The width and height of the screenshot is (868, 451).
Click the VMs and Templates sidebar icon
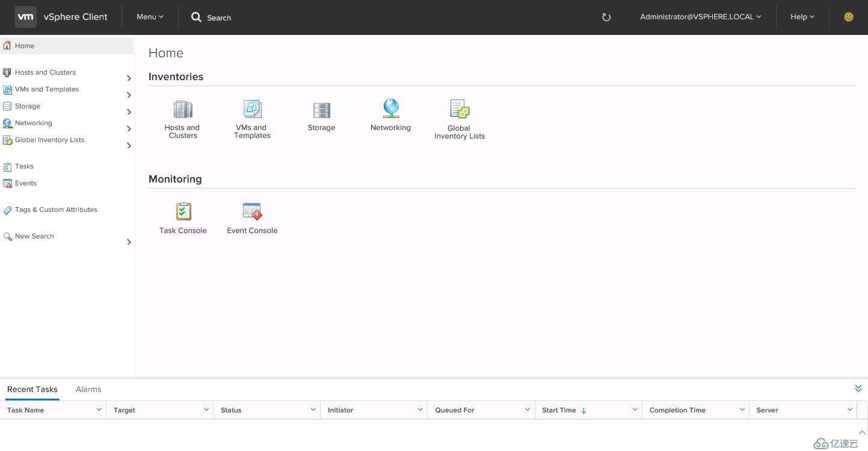tap(7, 89)
